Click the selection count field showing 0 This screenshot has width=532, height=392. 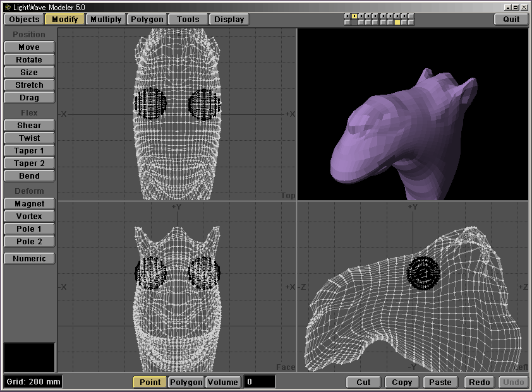pyautogui.click(x=260, y=382)
